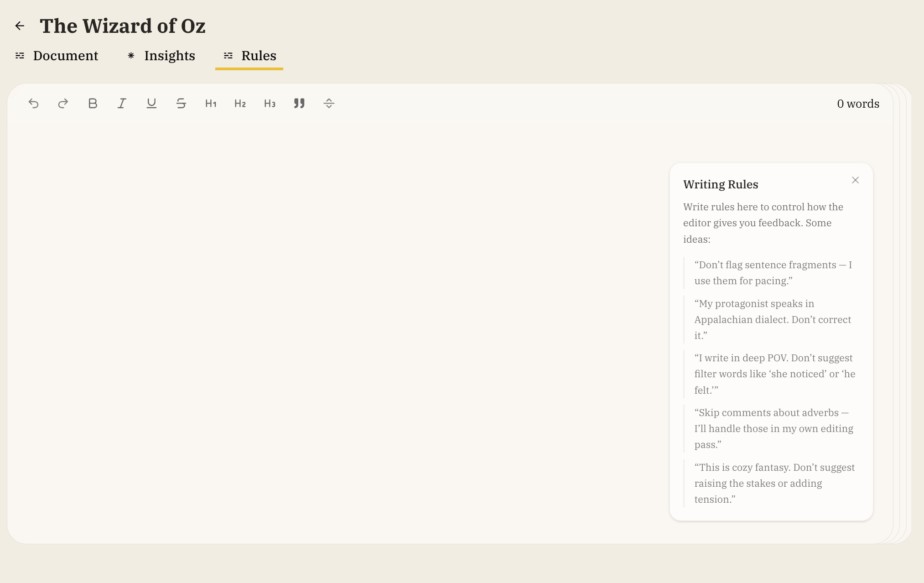The width and height of the screenshot is (924, 583).
Task: Click the title The Wizard of Oz
Action: [x=123, y=26]
